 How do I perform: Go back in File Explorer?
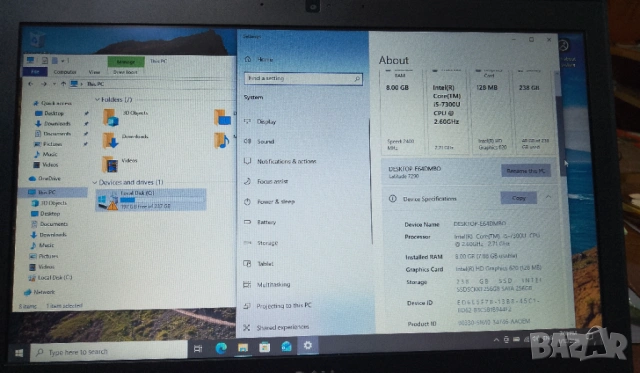(31, 84)
